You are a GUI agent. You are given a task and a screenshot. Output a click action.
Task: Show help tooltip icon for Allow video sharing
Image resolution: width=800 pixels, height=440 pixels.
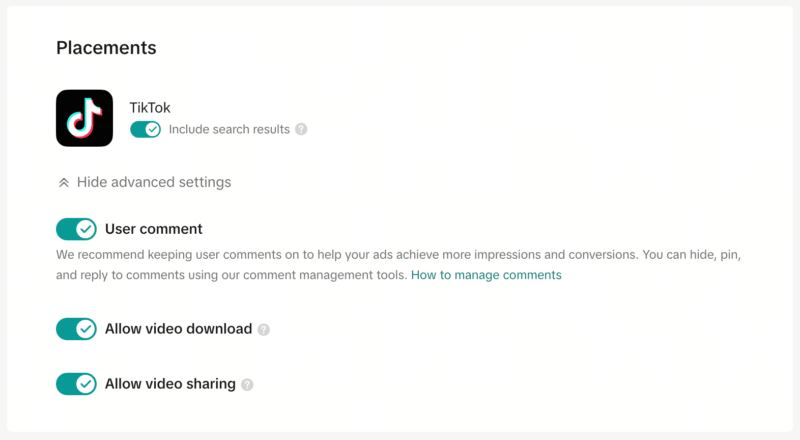pyautogui.click(x=247, y=384)
